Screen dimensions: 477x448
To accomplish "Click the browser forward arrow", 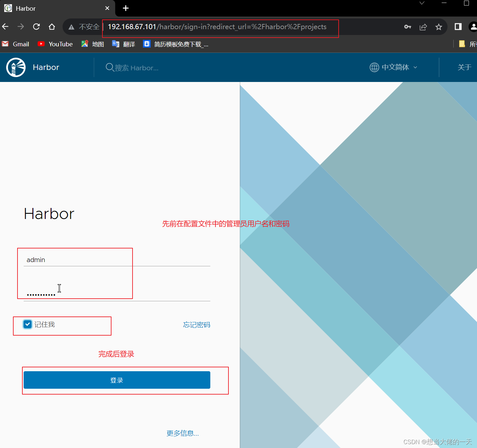I will (21, 27).
